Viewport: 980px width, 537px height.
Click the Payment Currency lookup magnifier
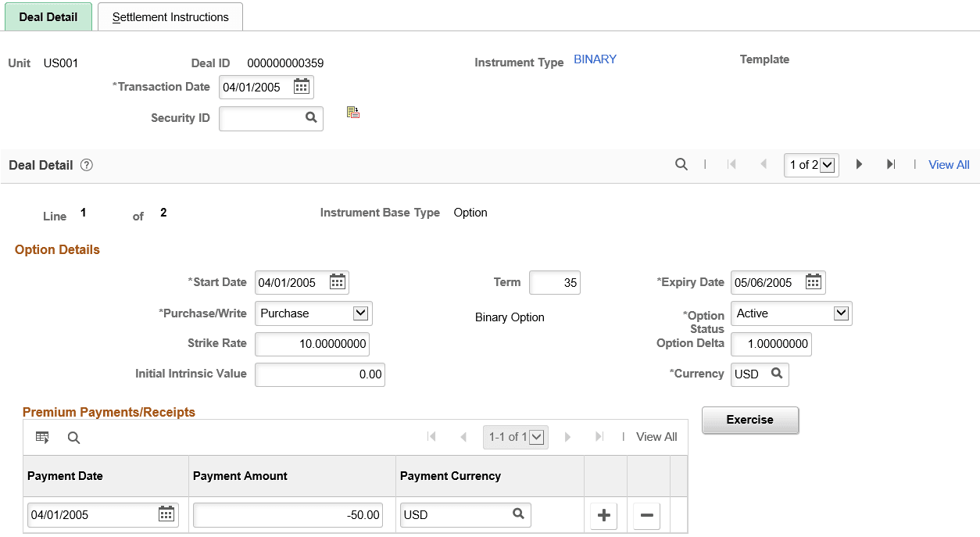517,514
